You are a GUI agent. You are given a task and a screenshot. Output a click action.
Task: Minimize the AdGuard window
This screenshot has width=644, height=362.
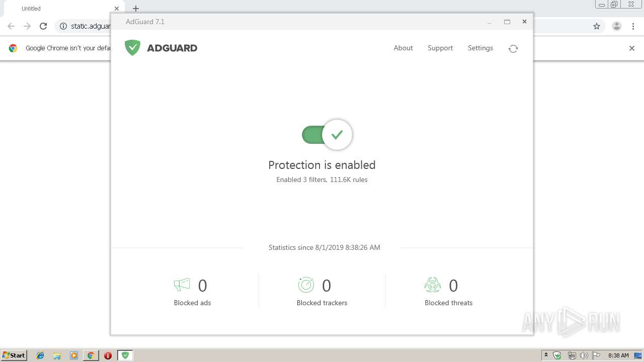point(490,22)
